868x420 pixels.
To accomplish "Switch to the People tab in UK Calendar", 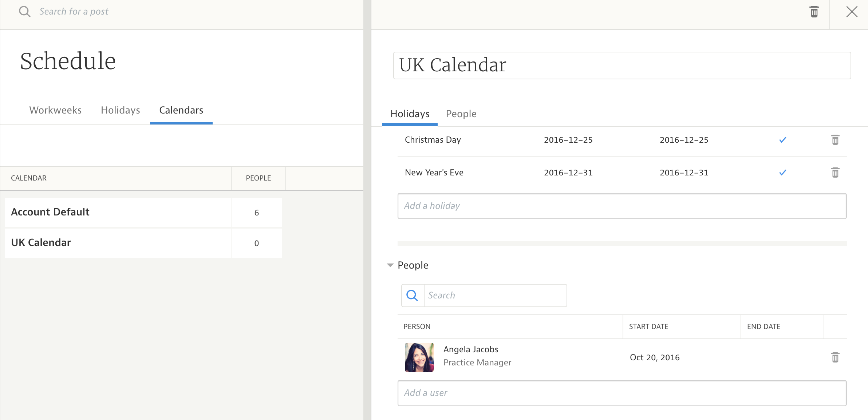I will [461, 114].
